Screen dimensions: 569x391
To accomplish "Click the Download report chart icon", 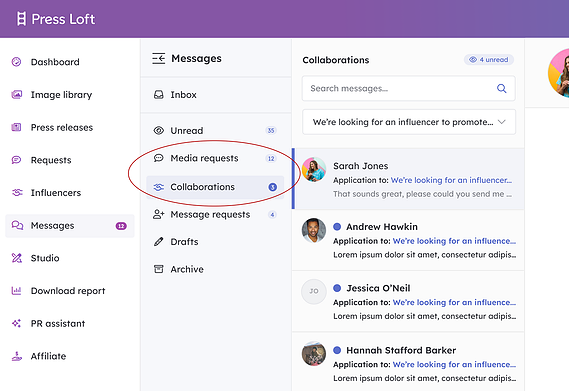I will pyautogui.click(x=16, y=290).
